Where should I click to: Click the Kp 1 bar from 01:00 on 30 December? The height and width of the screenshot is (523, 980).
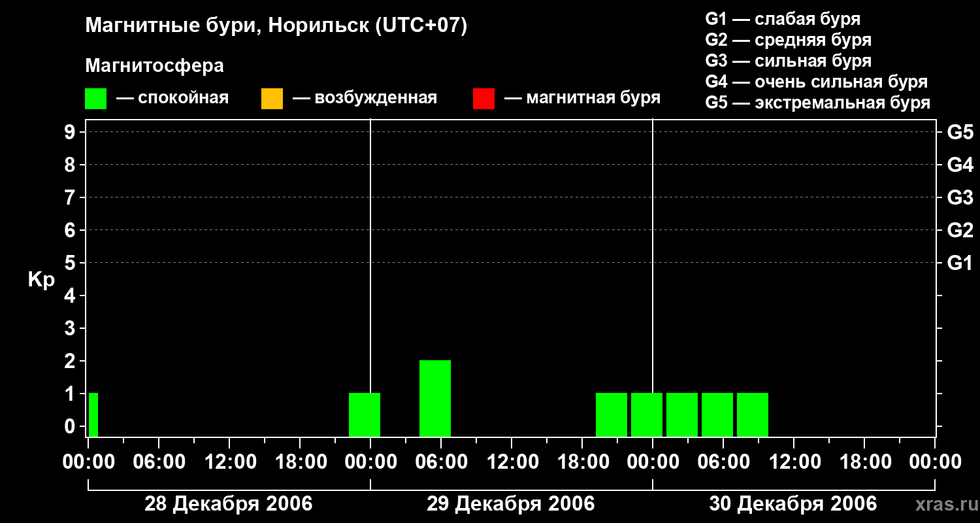(x=682, y=414)
